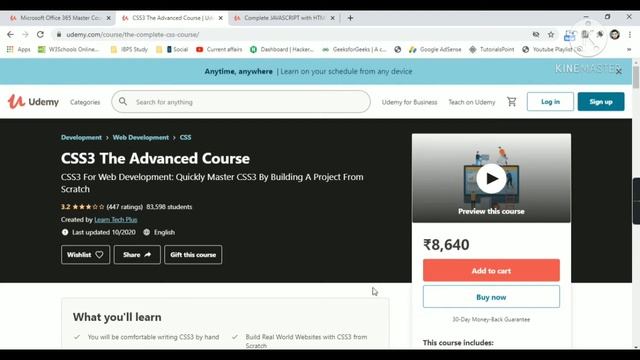Close the Complete JAVASCRIPT tab
640x360 pixels.
click(333, 18)
